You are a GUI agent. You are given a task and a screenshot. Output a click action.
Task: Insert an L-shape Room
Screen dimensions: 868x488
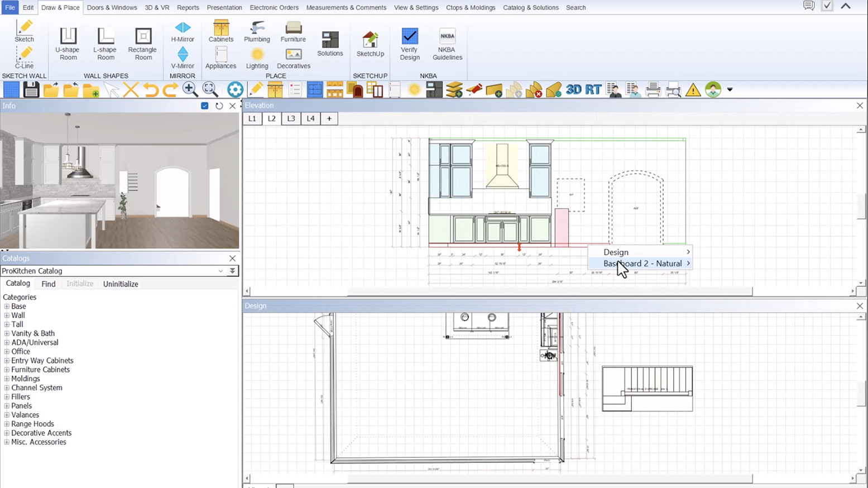pos(105,44)
